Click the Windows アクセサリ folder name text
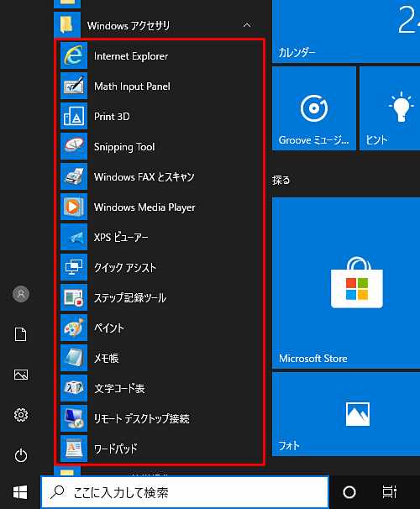Screen dimensions: 420x509 pos(129,25)
